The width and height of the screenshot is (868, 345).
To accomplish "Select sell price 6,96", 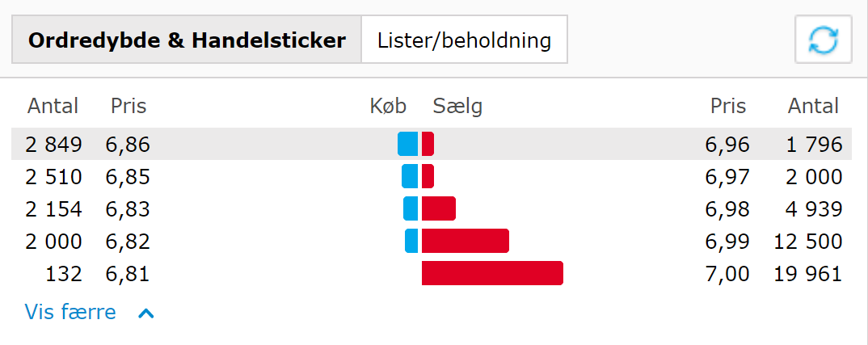I will [727, 145].
